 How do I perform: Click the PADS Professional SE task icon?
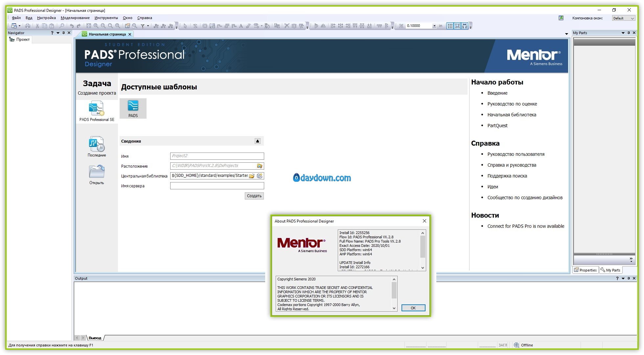(97, 111)
